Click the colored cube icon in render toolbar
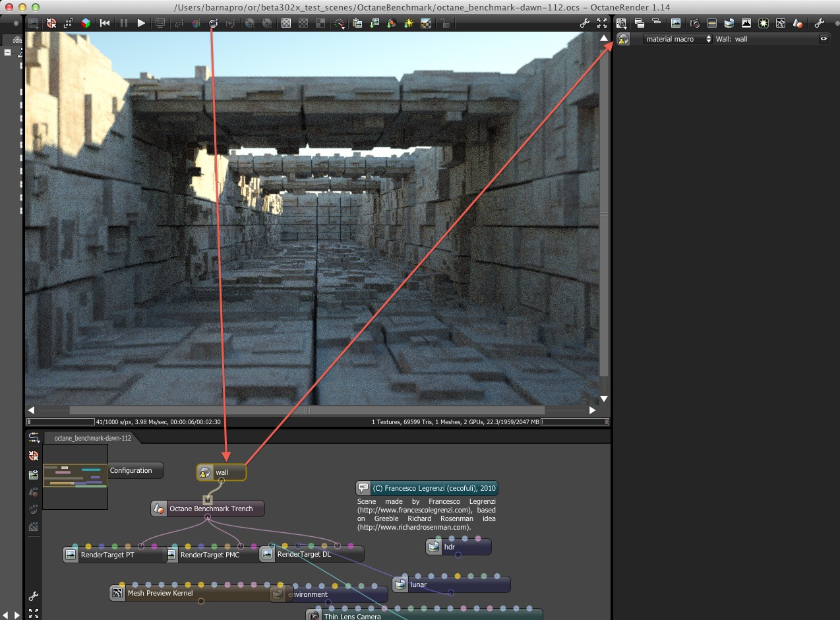This screenshot has height=620, width=840. point(86,23)
